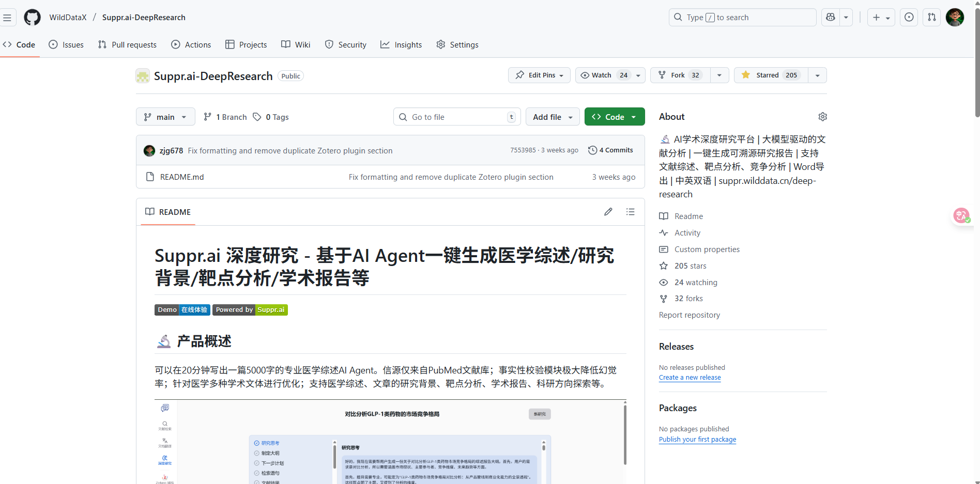Open the create new plus menu
Screen dimensions: 980x484
(881, 18)
